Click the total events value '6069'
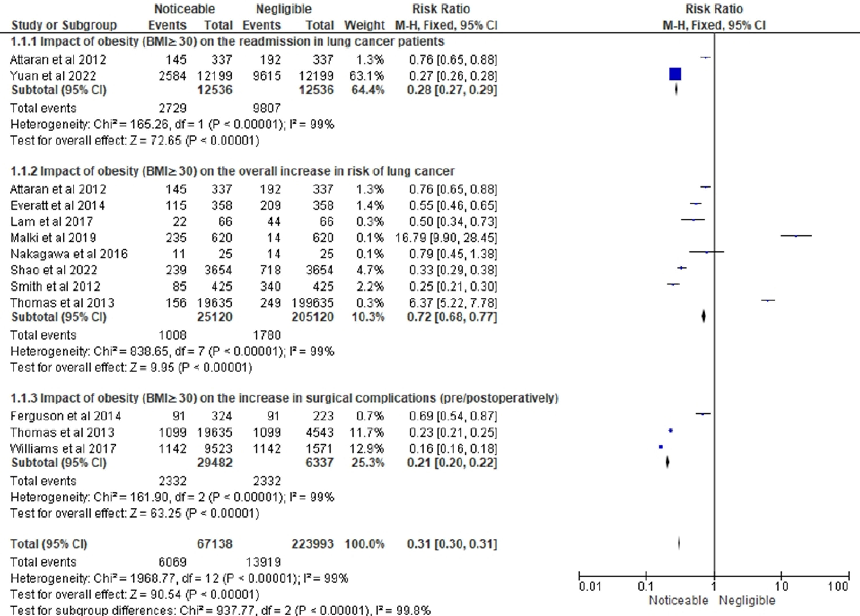The height and width of the screenshot is (616, 860). pos(173,562)
